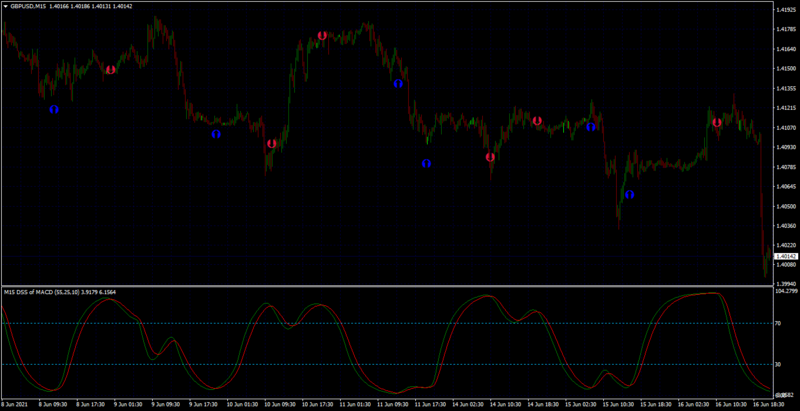Click the 1.41925 price scale label
Image resolution: width=800 pixels, height=411 pixels.
click(786, 10)
